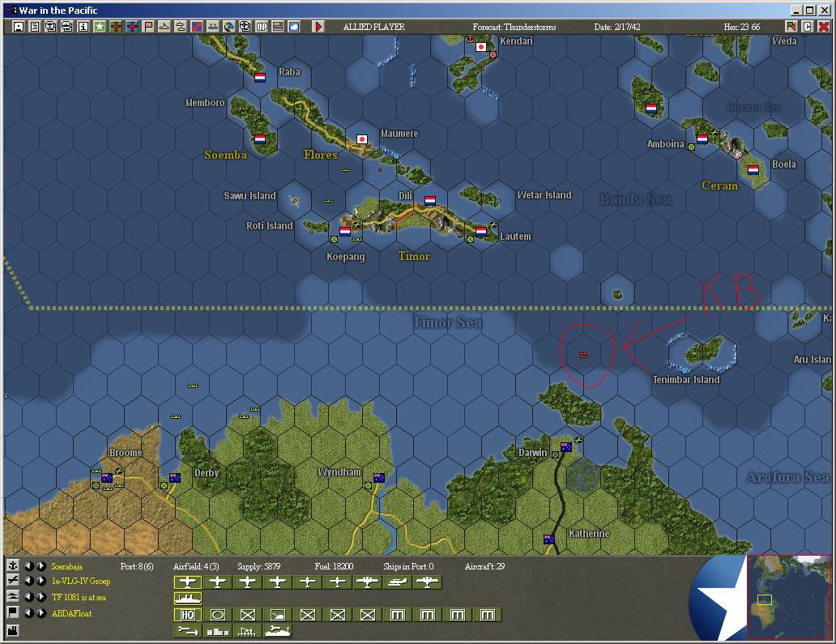Select red plane on blue background icon
This screenshot has height=644, width=836.
pyautogui.click(x=132, y=27)
